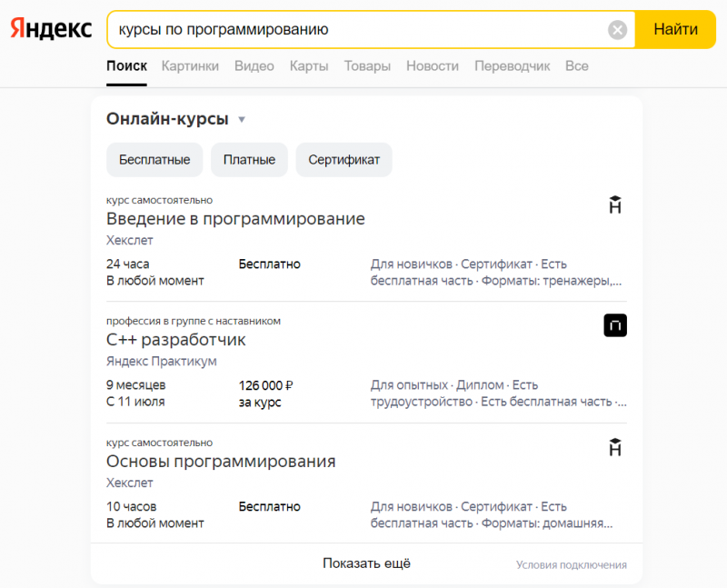727x588 pixels.
Task: Switch to the Видео tab
Action: [254, 65]
